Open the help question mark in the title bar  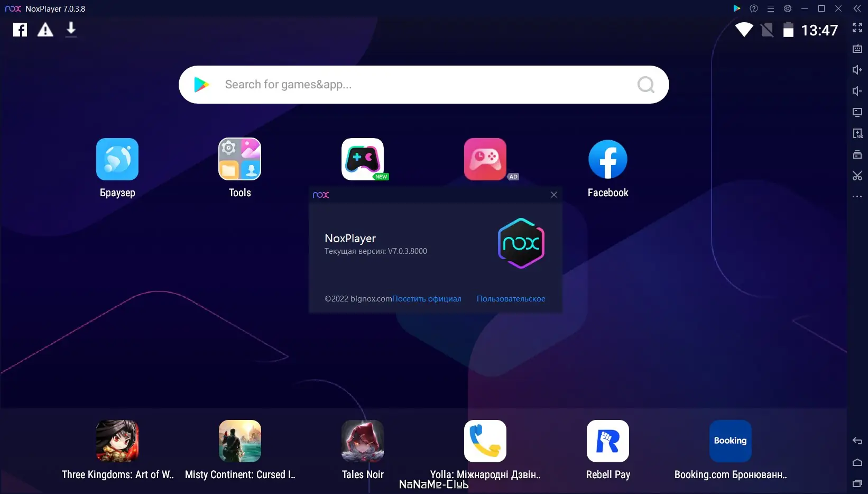[754, 8]
